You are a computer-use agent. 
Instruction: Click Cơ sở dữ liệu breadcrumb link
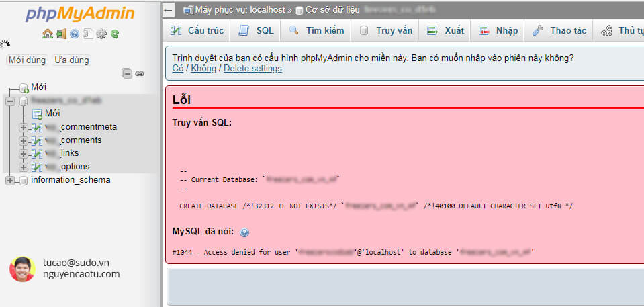(x=332, y=10)
